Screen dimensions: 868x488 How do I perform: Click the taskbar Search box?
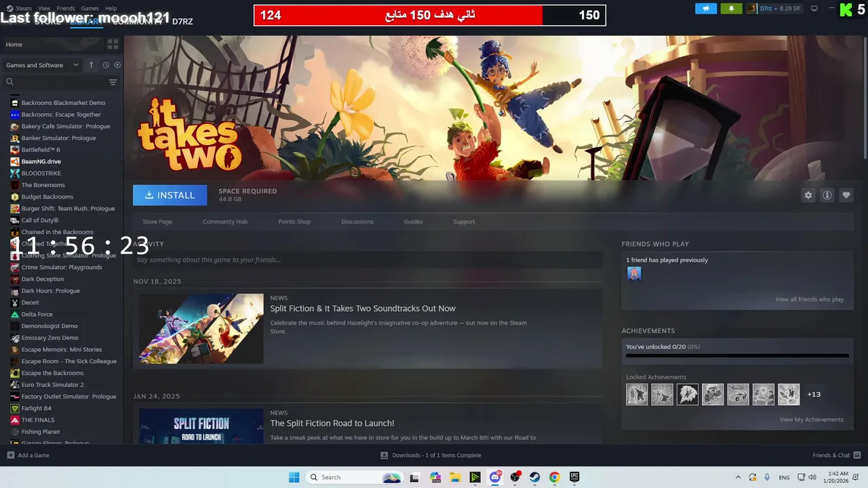click(x=355, y=477)
